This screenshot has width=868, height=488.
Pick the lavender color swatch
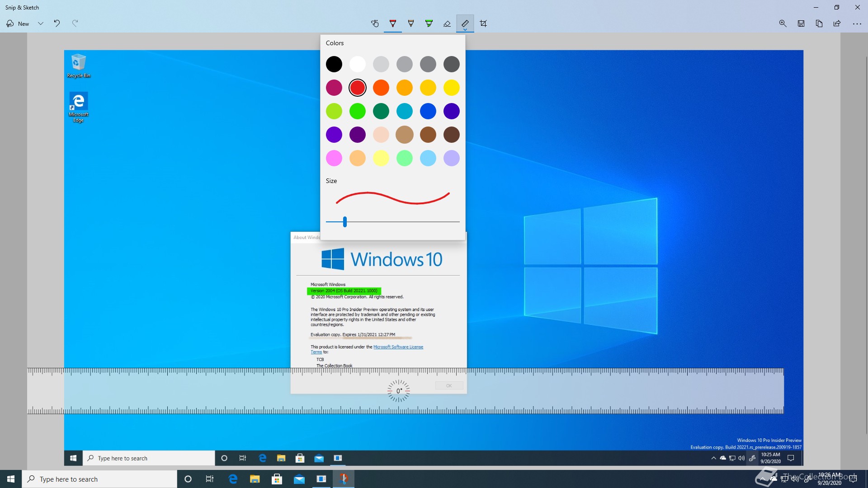(452, 158)
